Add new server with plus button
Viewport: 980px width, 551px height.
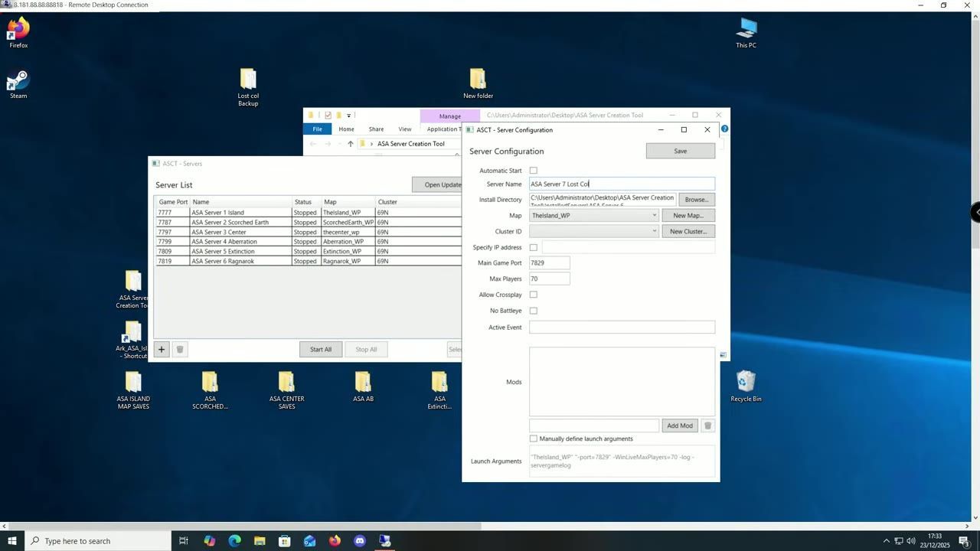point(162,350)
